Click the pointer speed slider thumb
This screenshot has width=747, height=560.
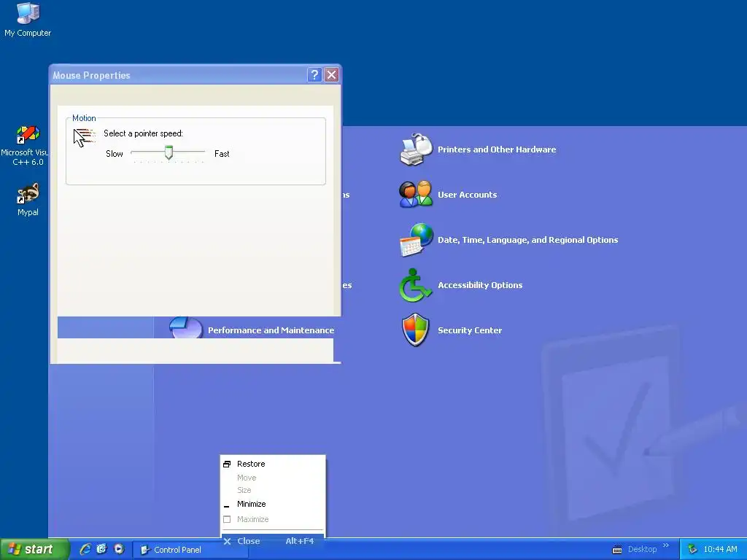[x=169, y=152]
